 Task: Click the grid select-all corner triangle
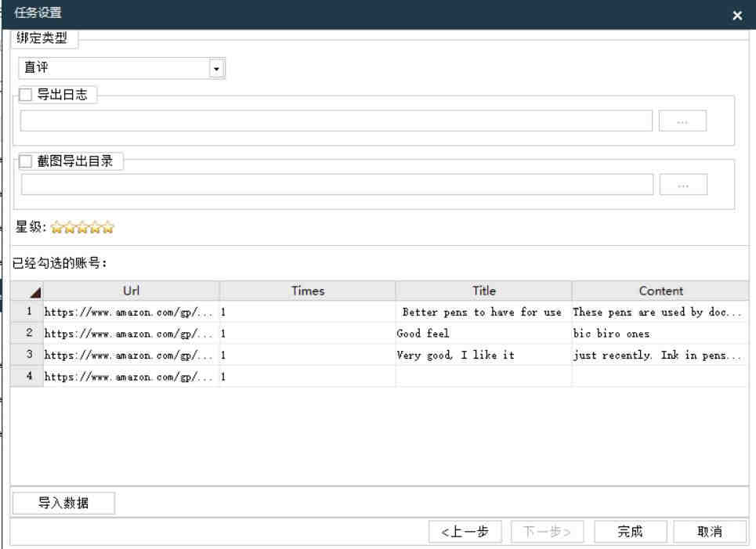[x=34, y=292]
